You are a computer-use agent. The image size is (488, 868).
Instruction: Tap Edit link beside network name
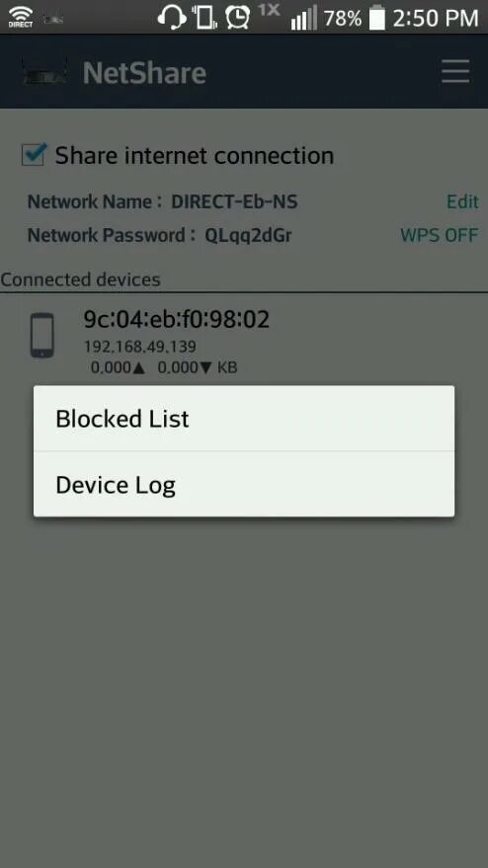coord(462,201)
